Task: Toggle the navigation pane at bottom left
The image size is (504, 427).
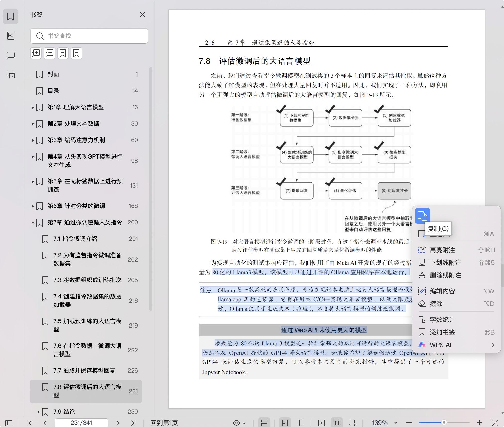Action: [9, 423]
